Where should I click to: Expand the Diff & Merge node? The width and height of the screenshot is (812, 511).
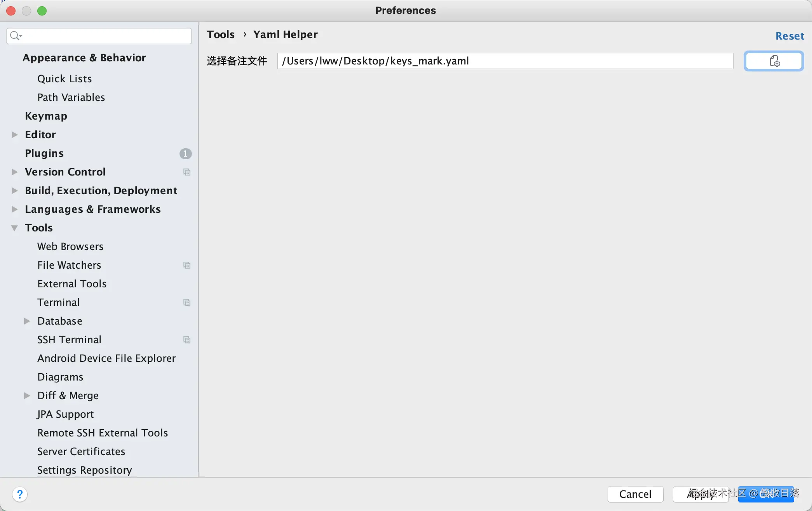click(x=27, y=395)
